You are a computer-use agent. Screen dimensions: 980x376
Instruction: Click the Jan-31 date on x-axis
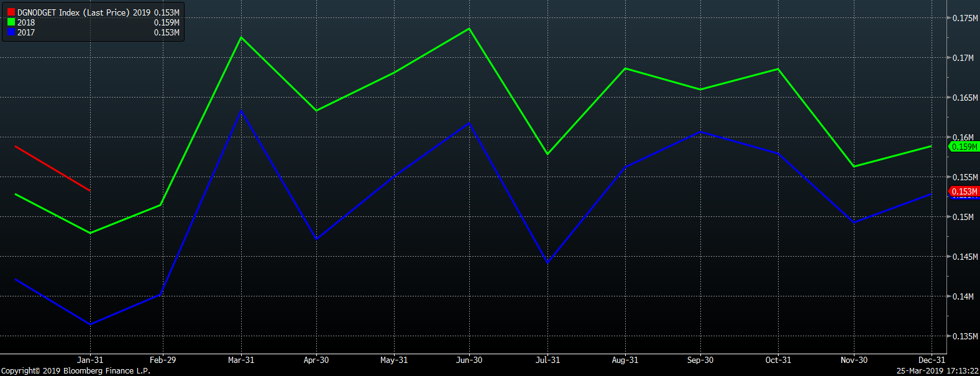(x=90, y=360)
